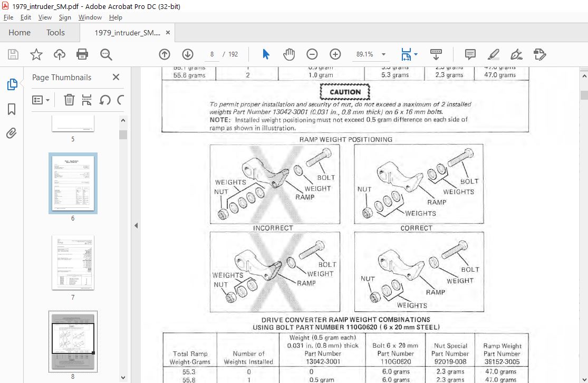Screen dimensions: 588x383
Task: Go to the previous page with the up arrow
Action: point(164,54)
